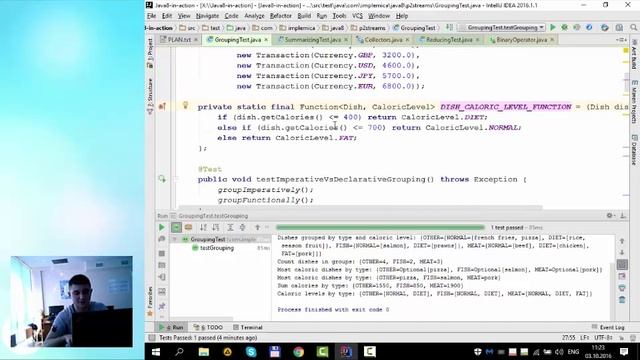Open the run configuration dropdown GroupingTest.testGrouping
Screen dimensions: 640x360
tap(502, 27)
